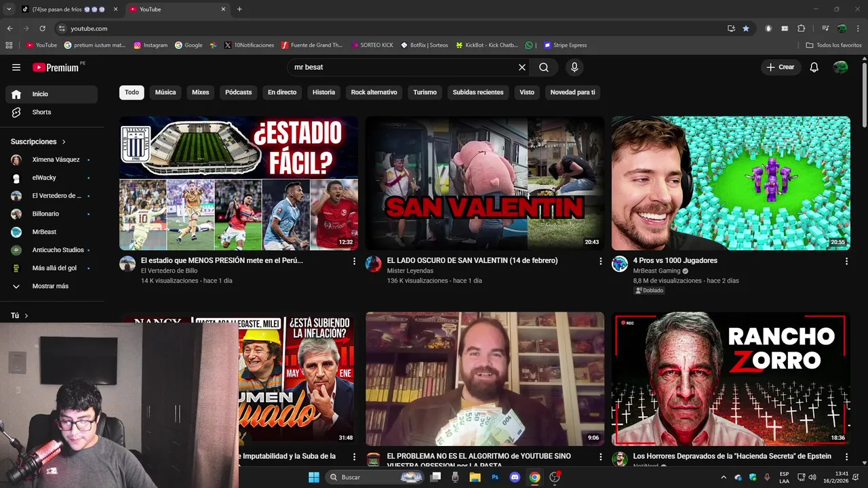Image resolution: width=868 pixels, height=488 pixels.
Task: Open the tab search dropdown arrow
Action: (9, 9)
